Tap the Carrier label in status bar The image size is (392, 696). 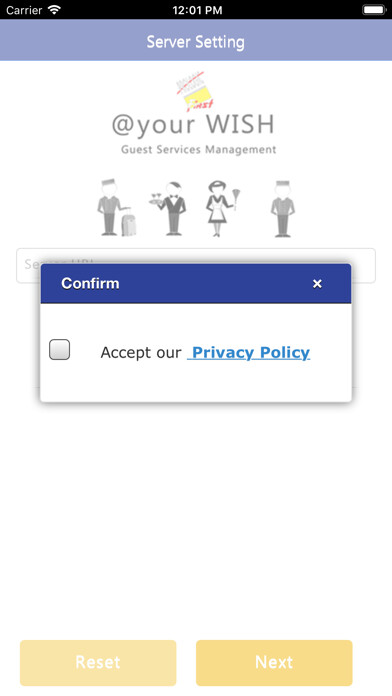pos(24,10)
